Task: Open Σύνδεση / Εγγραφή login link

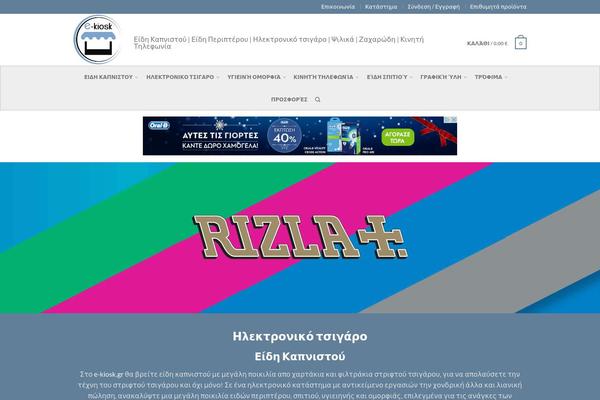Action: 434,7
